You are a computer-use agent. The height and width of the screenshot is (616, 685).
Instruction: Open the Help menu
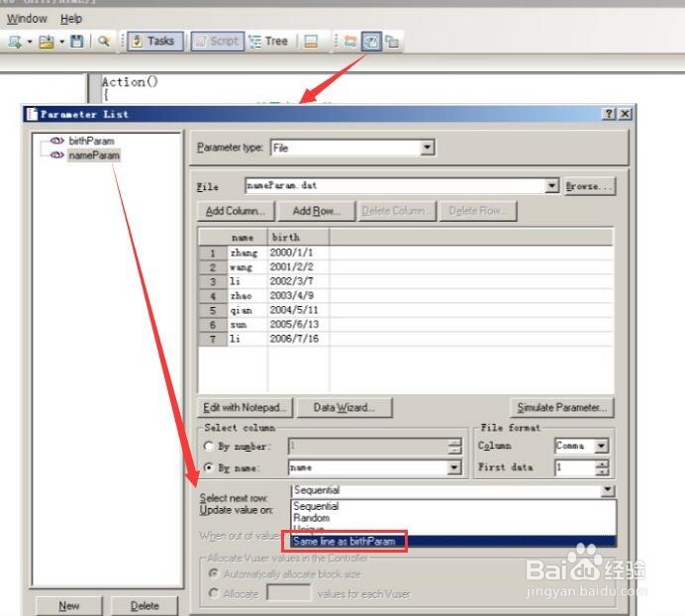click(71, 19)
